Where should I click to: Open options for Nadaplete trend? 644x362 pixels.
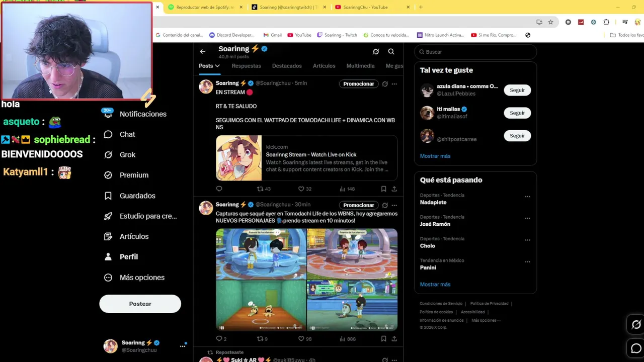(x=527, y=197)
